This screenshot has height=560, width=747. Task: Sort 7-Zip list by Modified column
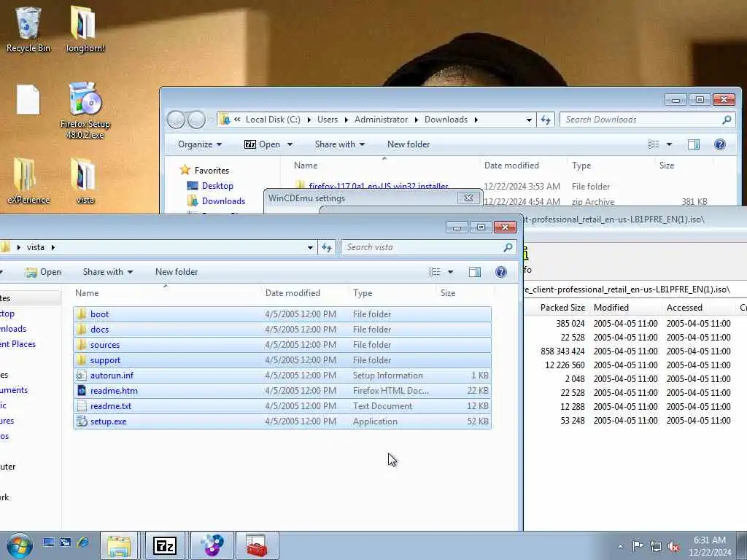point(625,308)
